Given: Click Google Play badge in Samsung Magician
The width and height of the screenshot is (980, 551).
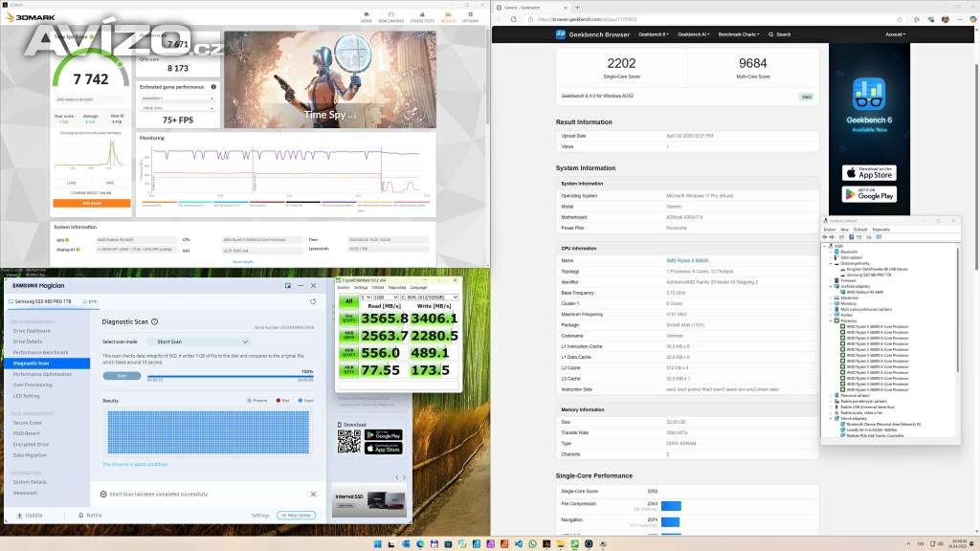Looking at the screenshot, I should [383, 435].
